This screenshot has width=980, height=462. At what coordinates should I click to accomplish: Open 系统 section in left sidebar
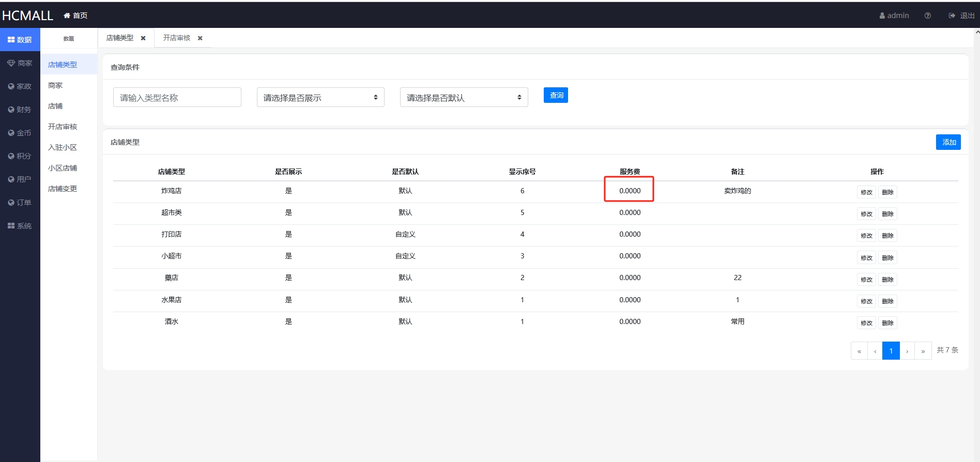click(20, 226)
